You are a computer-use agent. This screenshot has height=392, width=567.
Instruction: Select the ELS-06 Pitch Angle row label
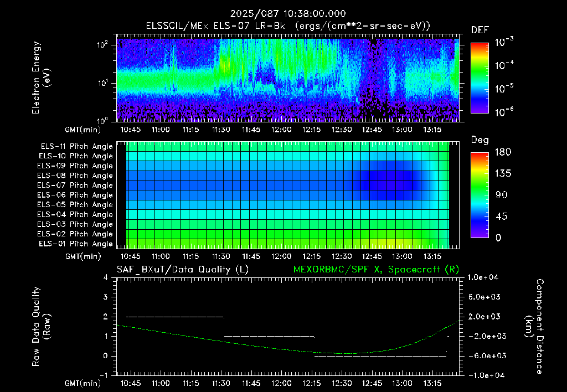pyautogui.click(x=75, y=195)
